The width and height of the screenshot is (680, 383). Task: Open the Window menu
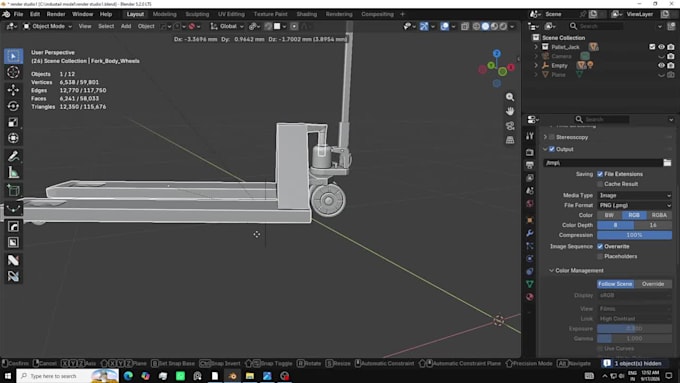[x=82, y=14]
